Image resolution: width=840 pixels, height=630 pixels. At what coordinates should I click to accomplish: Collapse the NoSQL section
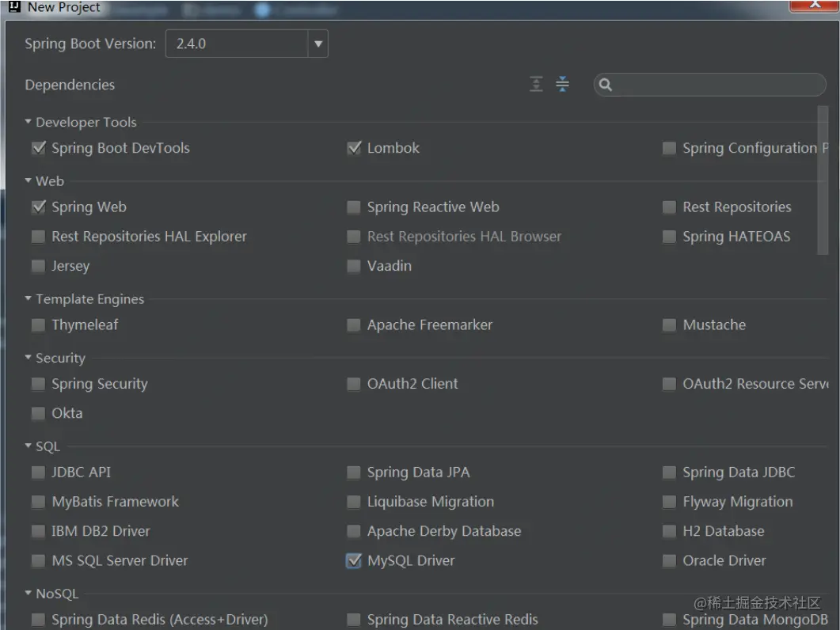[x=29, y=594]
